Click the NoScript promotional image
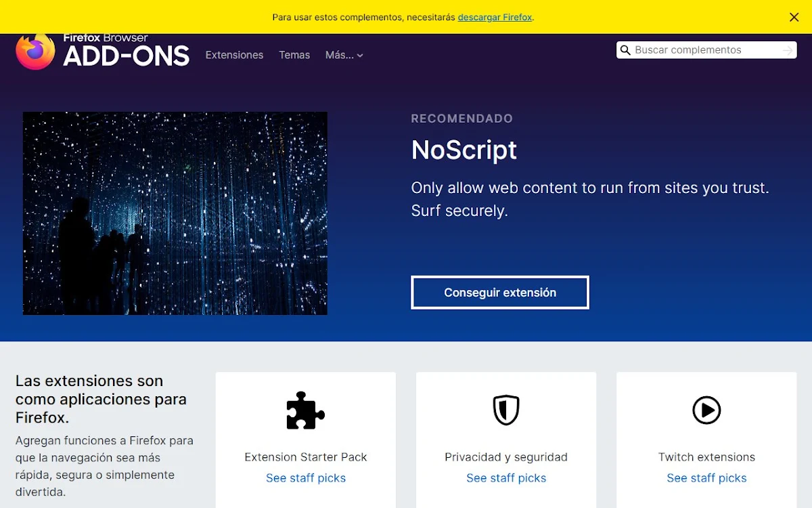This screenshot has height=508, width=812. point(175,213)
